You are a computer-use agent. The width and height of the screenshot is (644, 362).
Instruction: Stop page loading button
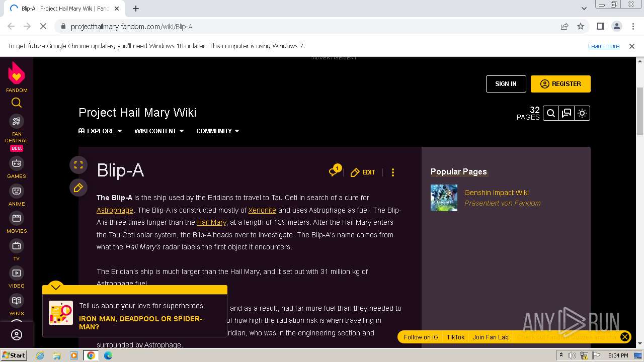[43, 26]
